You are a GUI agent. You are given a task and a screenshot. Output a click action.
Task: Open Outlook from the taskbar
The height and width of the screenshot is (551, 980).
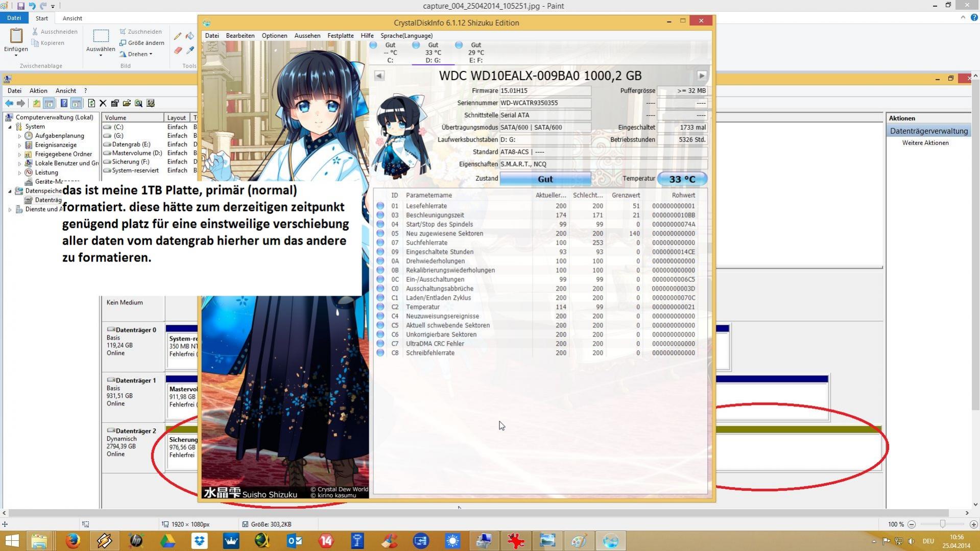[295, 541]
